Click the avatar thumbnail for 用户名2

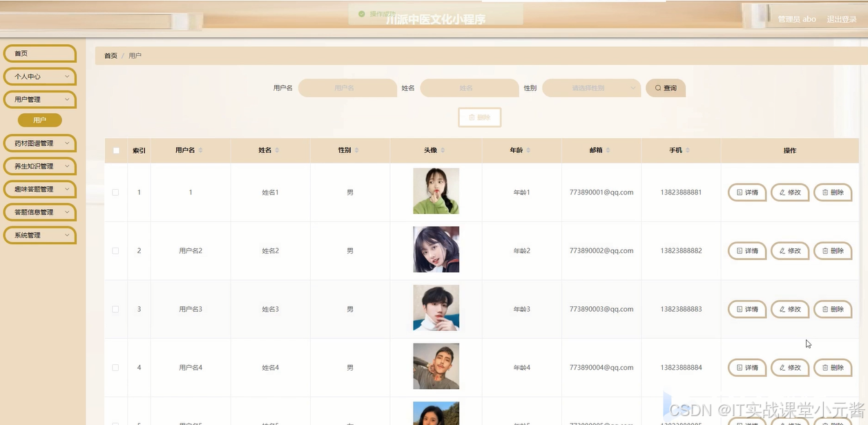click(436, 250)
